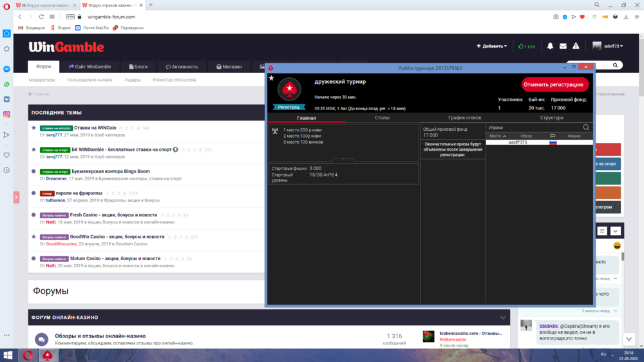
Task: Open the Ставки на WINCoin topic
Action: click(x=95, y=128)
